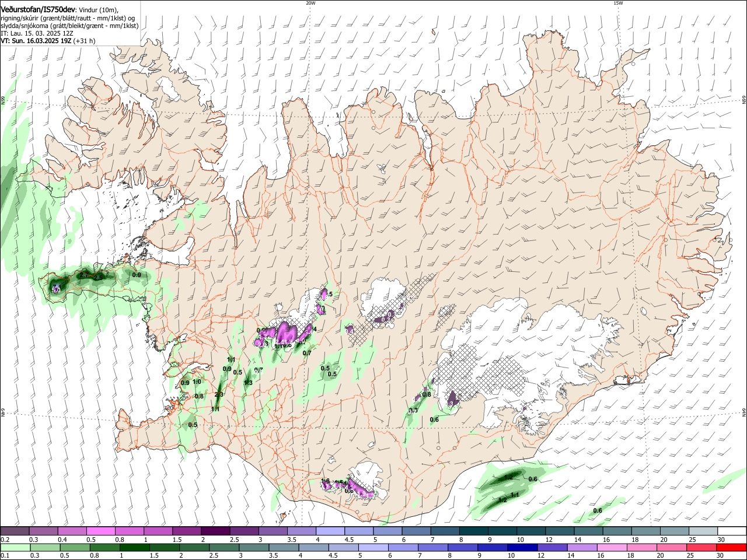Screen dimensions: 747x560
Task: Click the Veðurstofan/IS750dev title text
Action: pos(39,9)
